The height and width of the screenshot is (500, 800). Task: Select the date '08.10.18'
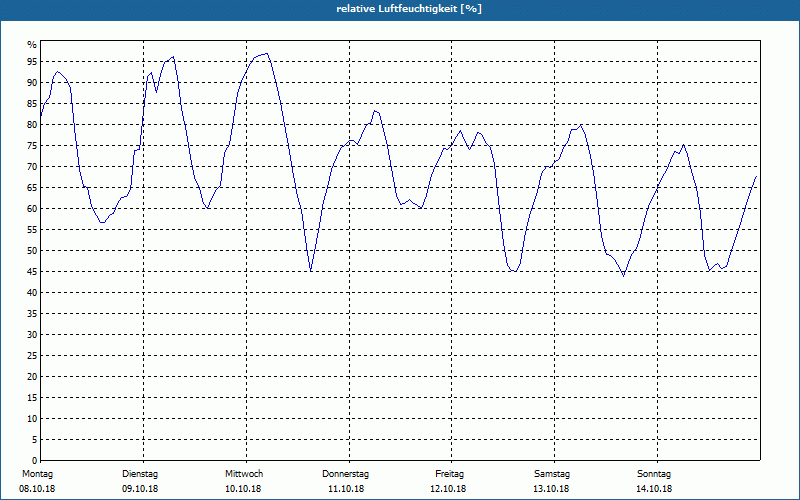point(37,489)
